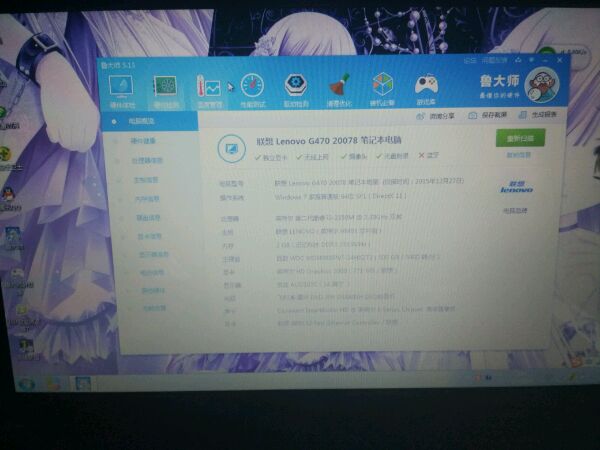Screen dimensions: 600x450
Task: Select 显示器信息 in the sidebar
Action: click(155, 254)
